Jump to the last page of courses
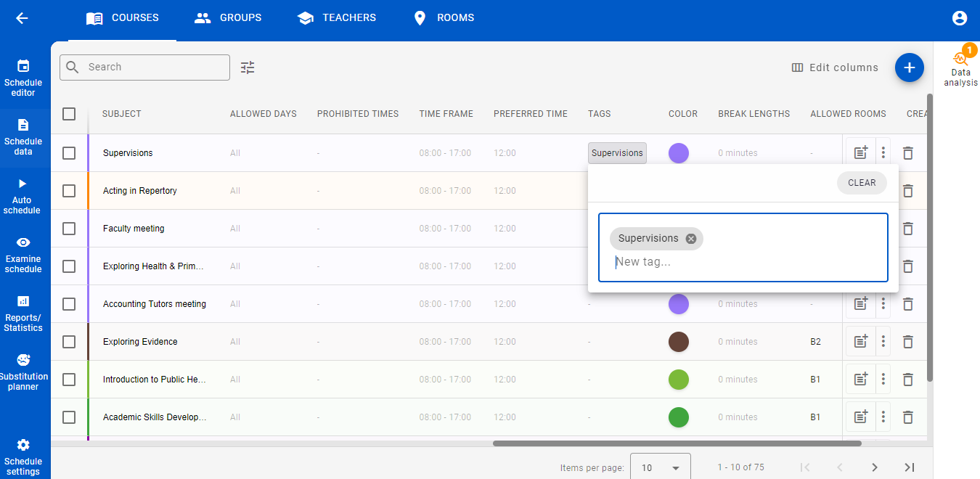 point(910,467)
